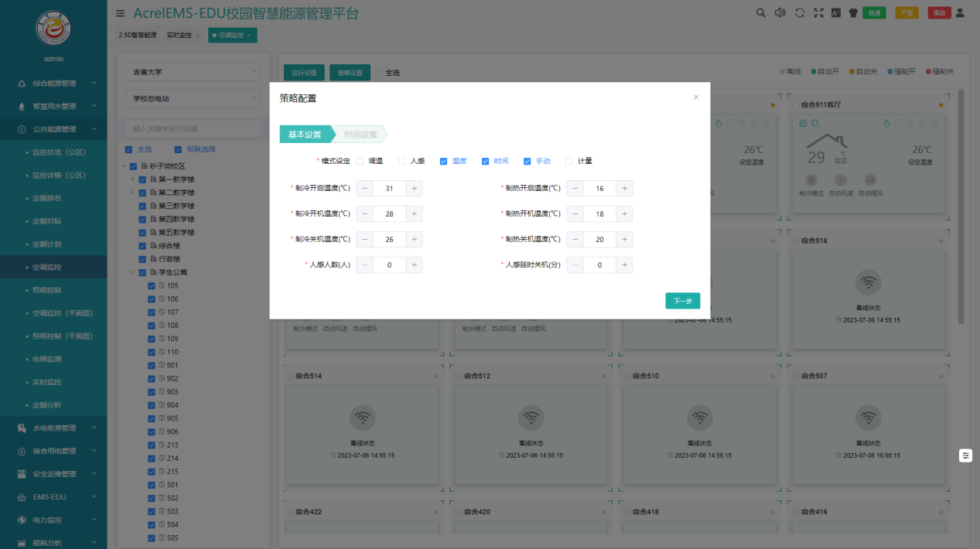Click the clock icon on the 宿舍511客厅 card
This screenshot has width=980, height=549.
[x=898, y=123]
